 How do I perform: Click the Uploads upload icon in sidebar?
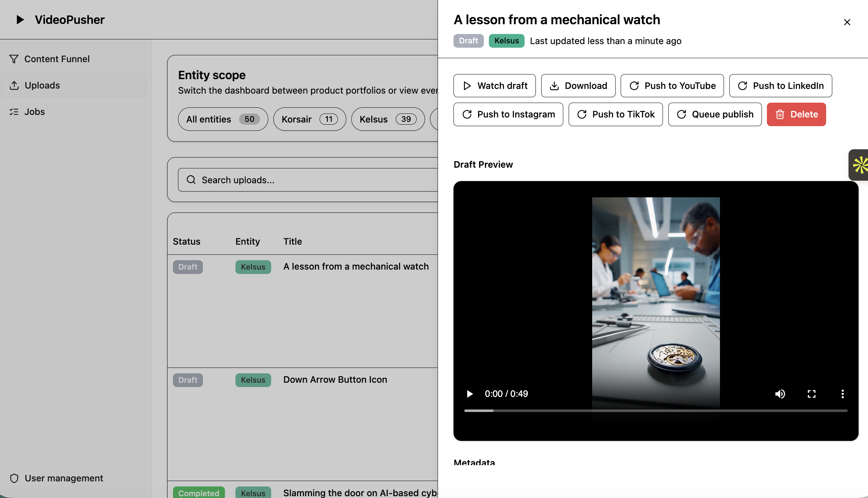click(x=14, y=85)
